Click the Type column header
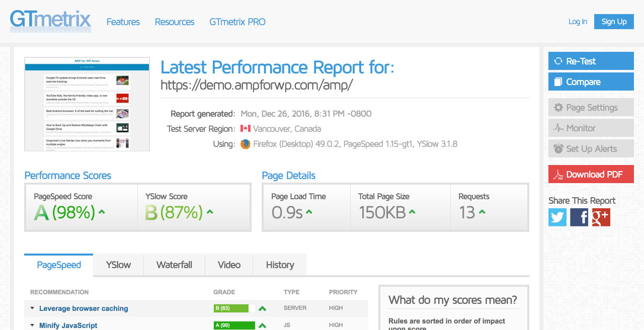 (x=291, y=292)
